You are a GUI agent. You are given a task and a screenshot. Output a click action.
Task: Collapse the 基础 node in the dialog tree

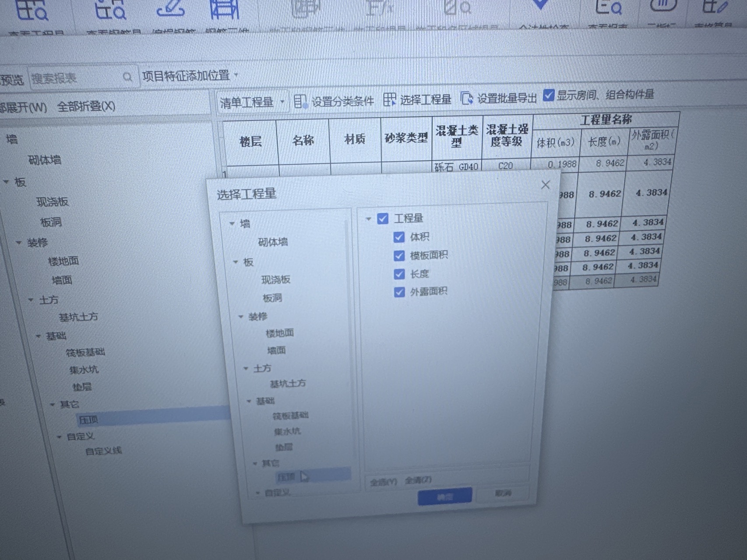pos(249,401)
